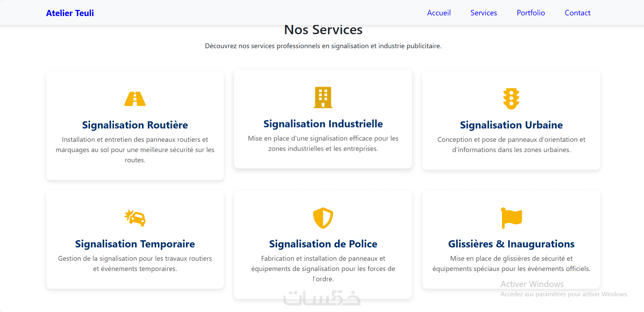Click the Signalisation Industrielle title
644x312 pixels.
coord(323,124)
